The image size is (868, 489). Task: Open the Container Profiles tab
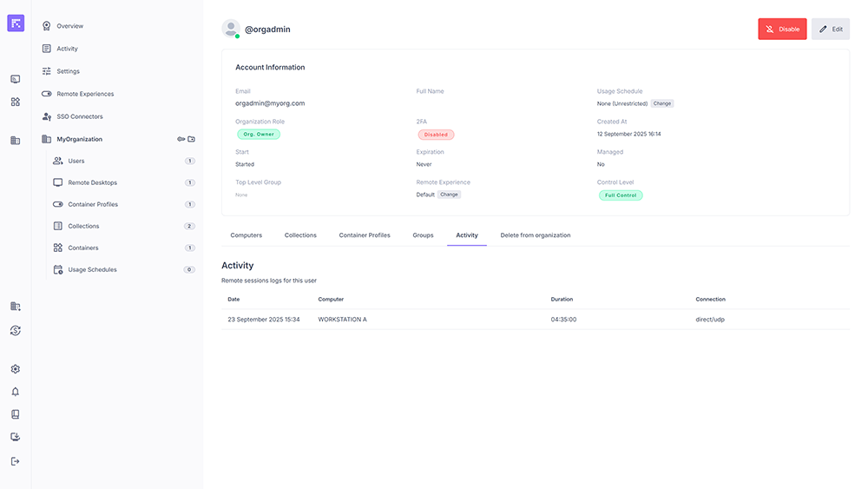coord(365,235)
